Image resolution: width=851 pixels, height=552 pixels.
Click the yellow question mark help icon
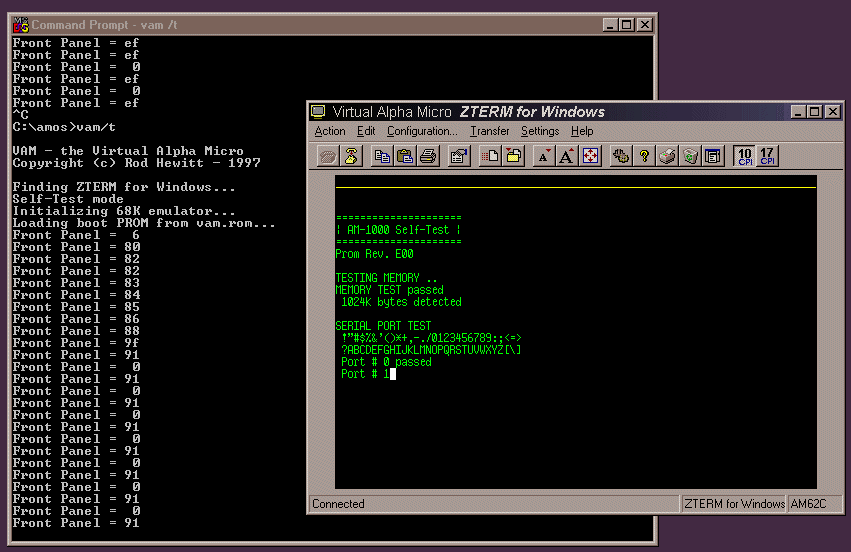[645, 156]
